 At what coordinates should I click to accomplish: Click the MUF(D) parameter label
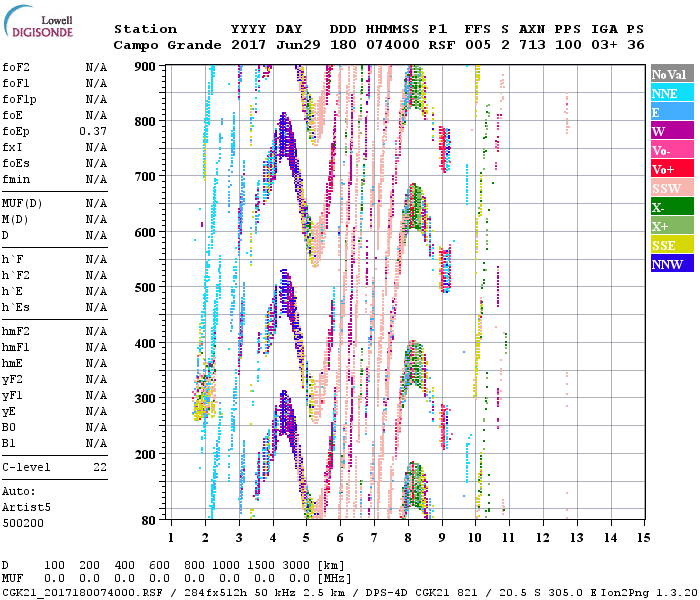tap(22, 204)
